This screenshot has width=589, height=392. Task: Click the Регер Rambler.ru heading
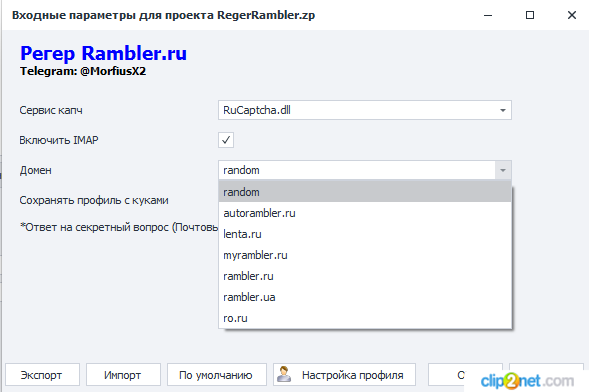point(103,53)
